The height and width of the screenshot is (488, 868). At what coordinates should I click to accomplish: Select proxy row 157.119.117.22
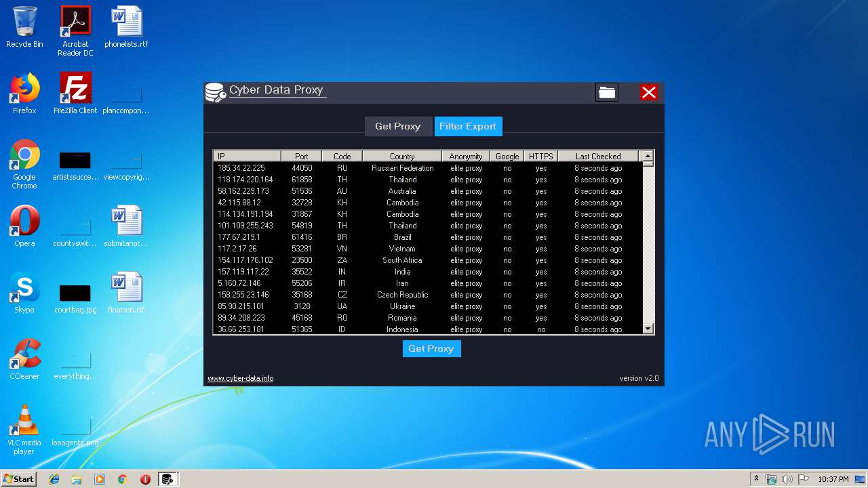pyautogui.click(x=428, y=272)
